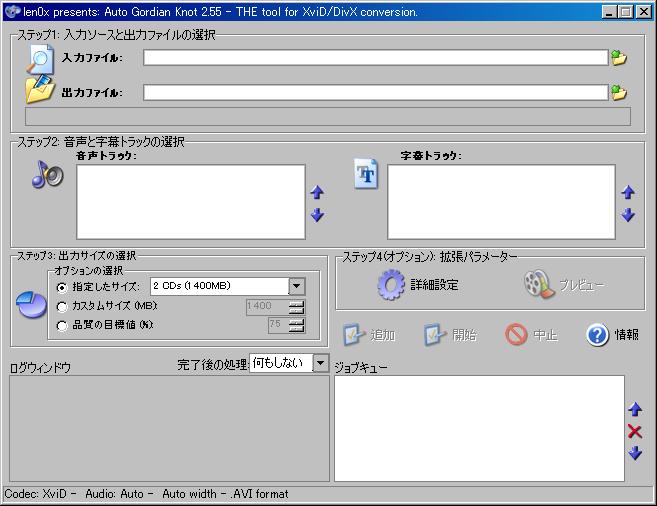Screen dimensions: 657x506
Task: Click the quality 75 value field
Action: click(278, 325)
